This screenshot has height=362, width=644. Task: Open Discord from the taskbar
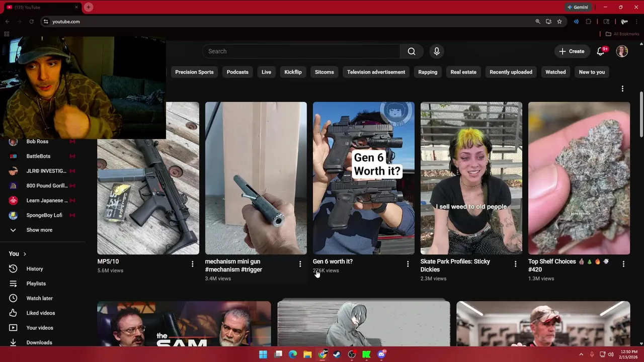click(381, 354)
